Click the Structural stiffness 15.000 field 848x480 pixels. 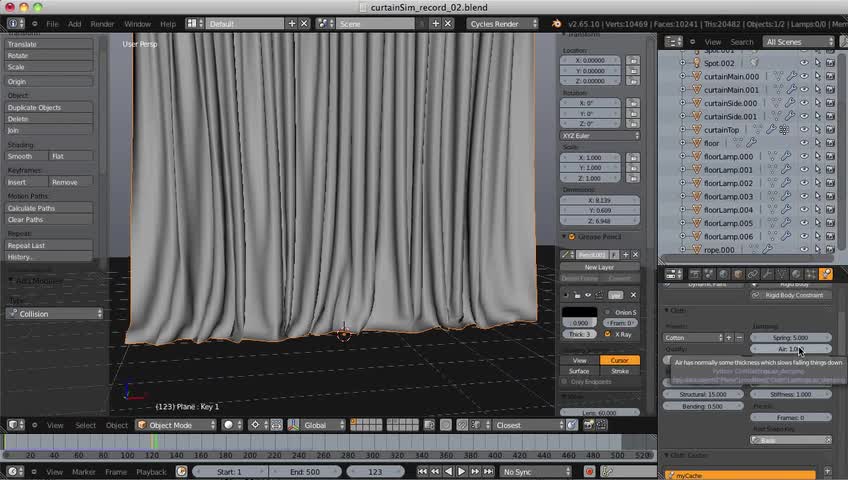pos(703,394)
